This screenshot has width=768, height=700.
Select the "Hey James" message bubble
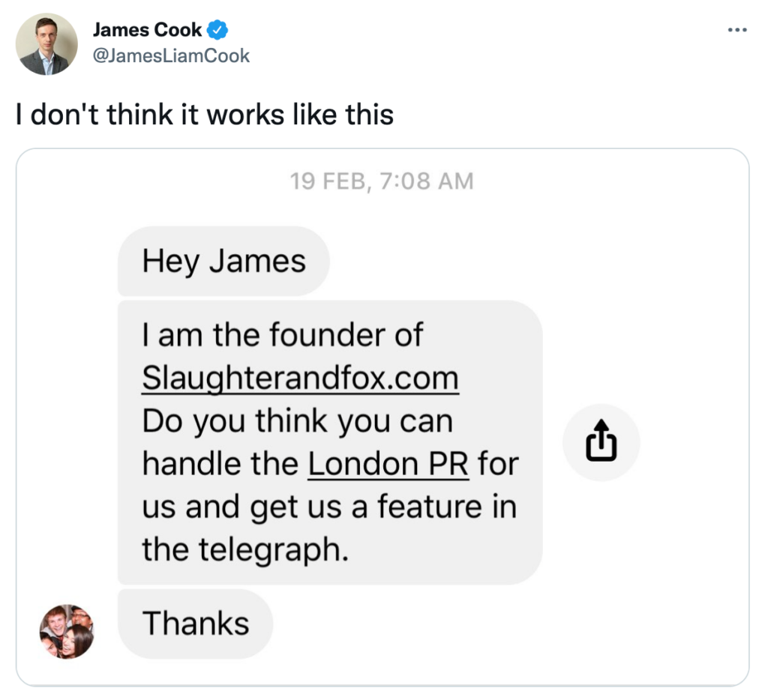pos(224,262)
